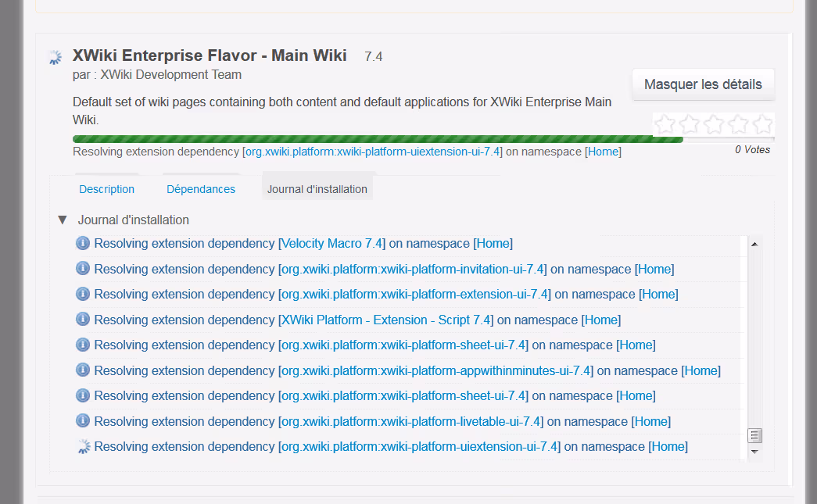Select the Journal d'installation tab

(317, 189)
